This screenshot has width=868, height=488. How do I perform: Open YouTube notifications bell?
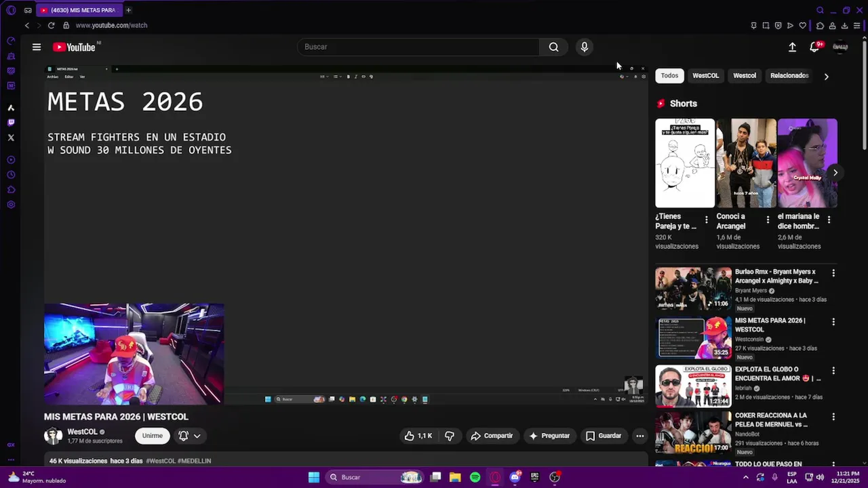pos(815,47)
